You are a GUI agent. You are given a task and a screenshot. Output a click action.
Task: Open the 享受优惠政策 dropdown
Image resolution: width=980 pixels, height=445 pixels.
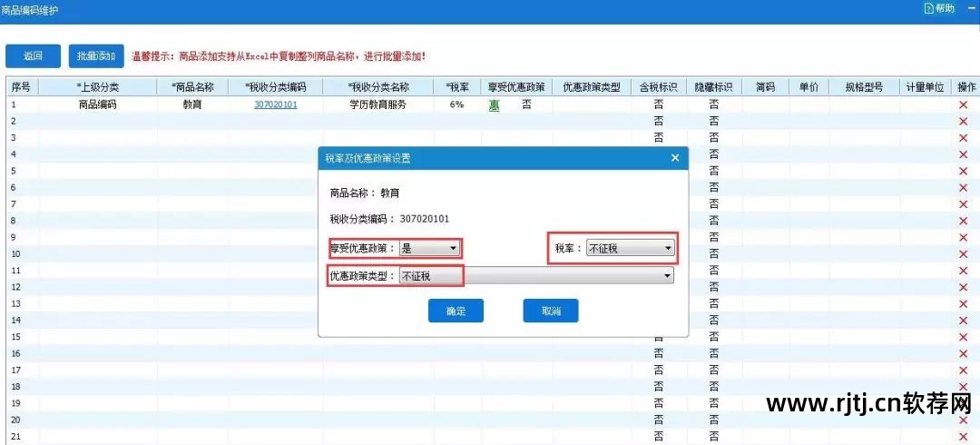[x=429, y=249]
